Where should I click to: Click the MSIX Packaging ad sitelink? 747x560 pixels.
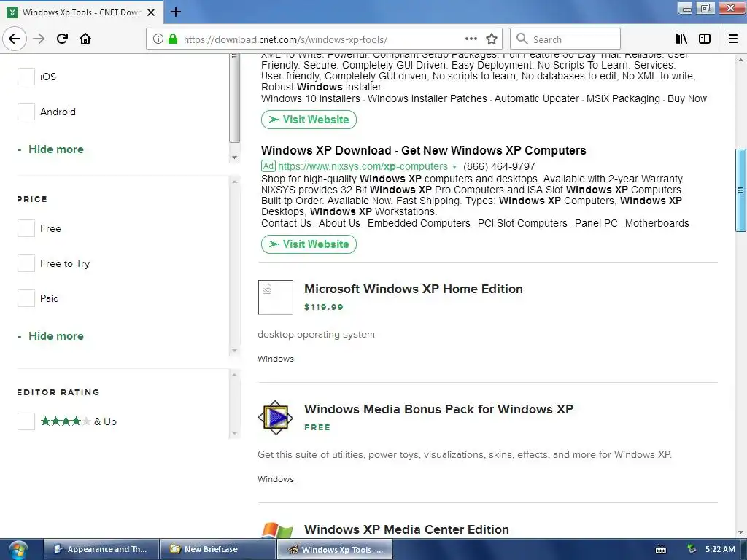[623, 98]
